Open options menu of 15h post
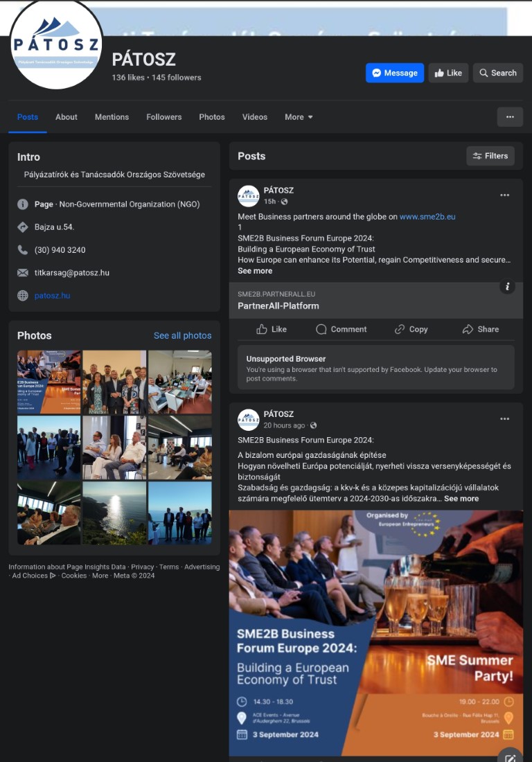The image size is (532, 762). coord(505,195)
